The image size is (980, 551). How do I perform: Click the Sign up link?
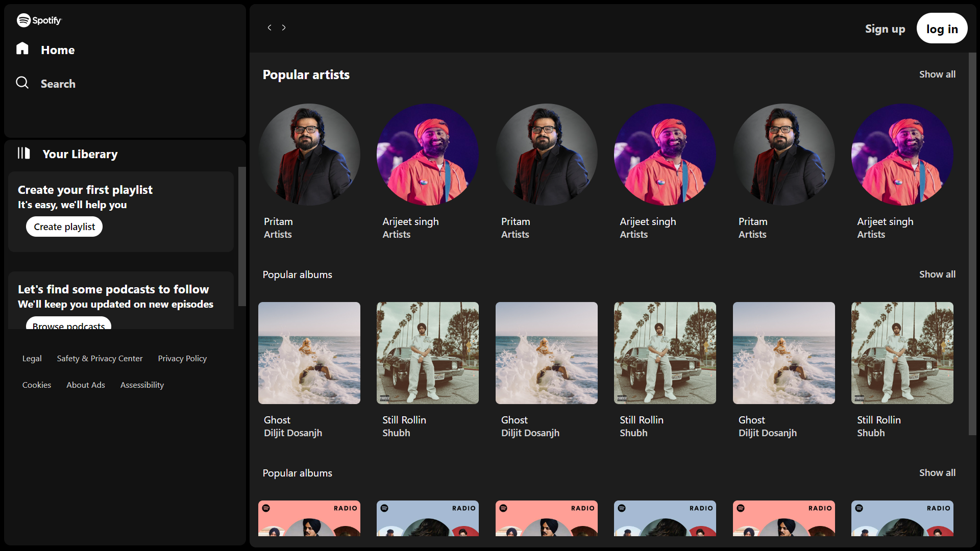885,29
